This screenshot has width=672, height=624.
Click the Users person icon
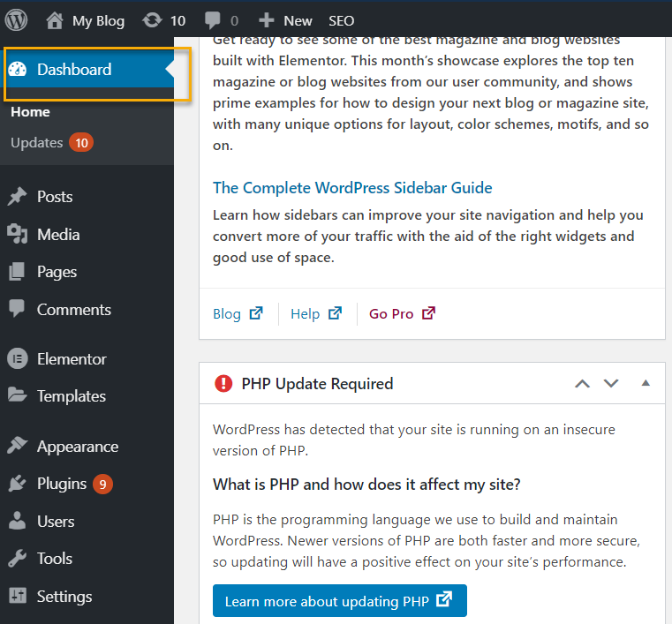click(x=17, y=521)
